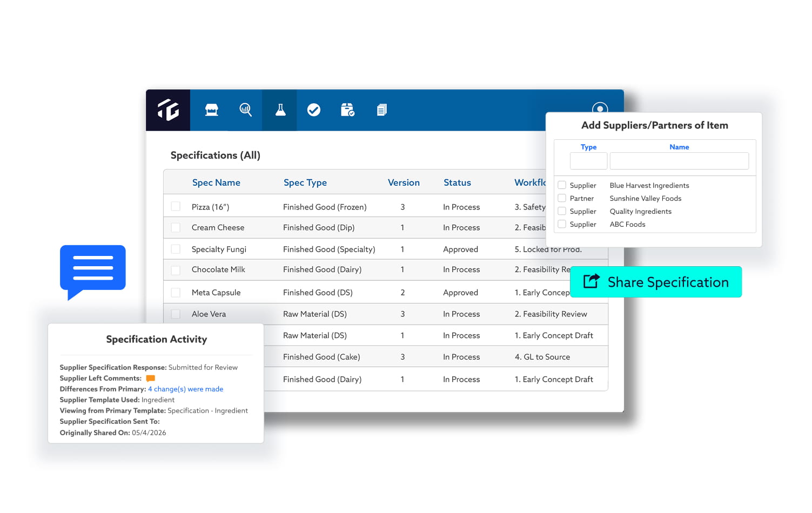
Task: Open the storefront marketplace icon
Action: 212,110
